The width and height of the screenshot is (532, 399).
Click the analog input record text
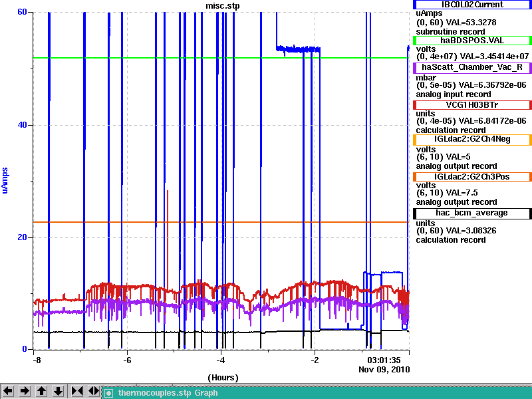454,94
